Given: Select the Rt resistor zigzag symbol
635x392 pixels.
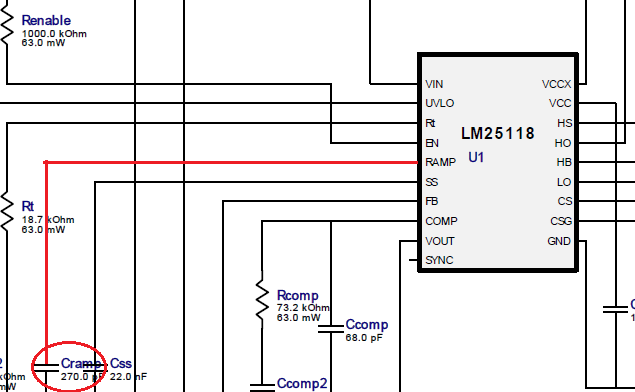Looking at the screenshot, I should 7,211.
